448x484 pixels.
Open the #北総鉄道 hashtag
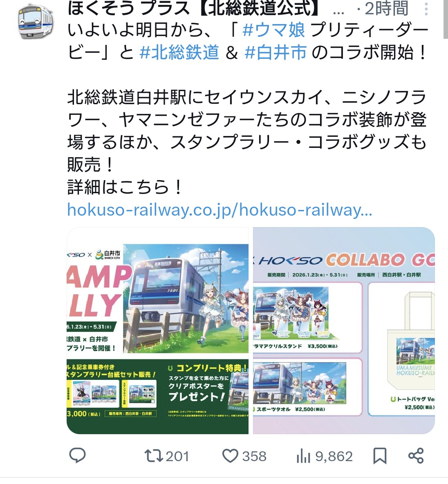[x=179, y=52]
